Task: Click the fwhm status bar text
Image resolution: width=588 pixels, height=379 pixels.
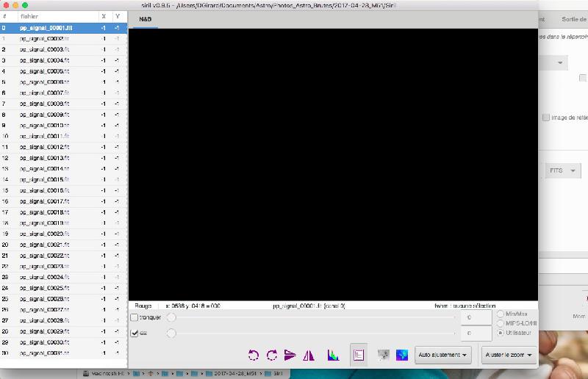Action: 465,306
